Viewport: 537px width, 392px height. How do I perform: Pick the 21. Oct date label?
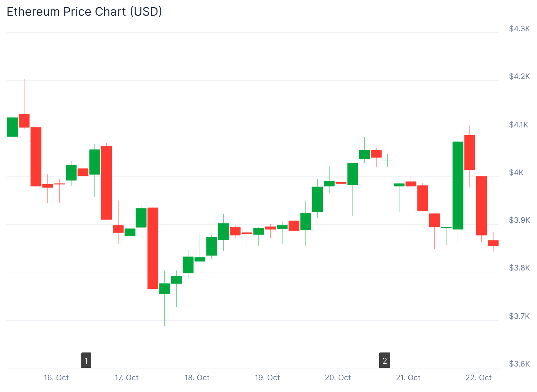click(408, 378)
